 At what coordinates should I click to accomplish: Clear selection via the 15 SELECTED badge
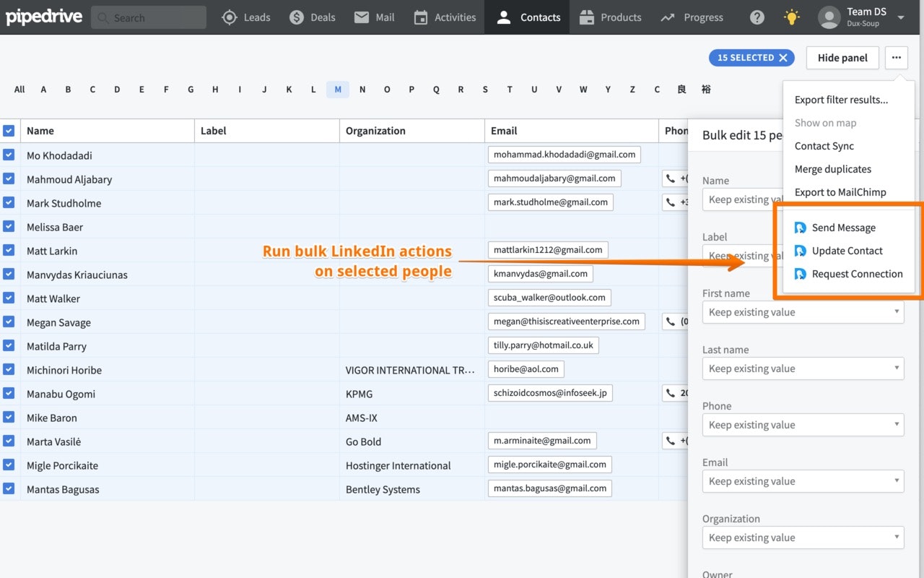point(751,57)
